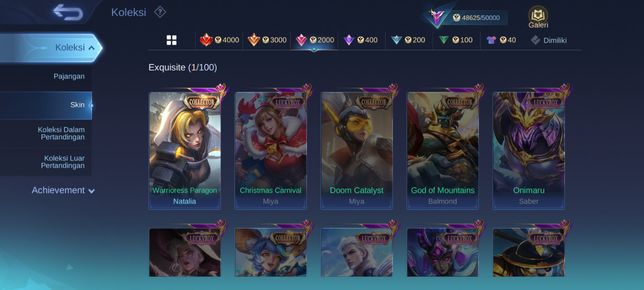Image resolution: width=644 pixels, height=290 pixels.
Task: Go back using the return arrow icon
Action: coord(68,12)
